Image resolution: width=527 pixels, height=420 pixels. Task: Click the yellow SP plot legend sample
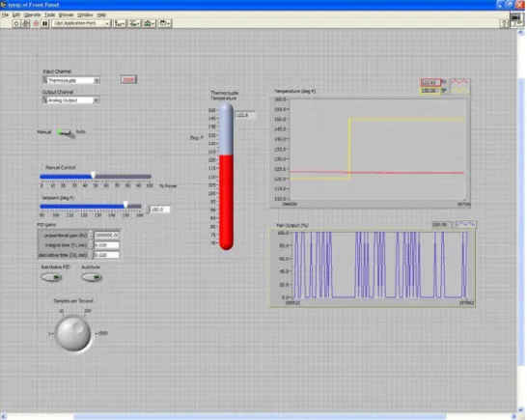point(459,91)
